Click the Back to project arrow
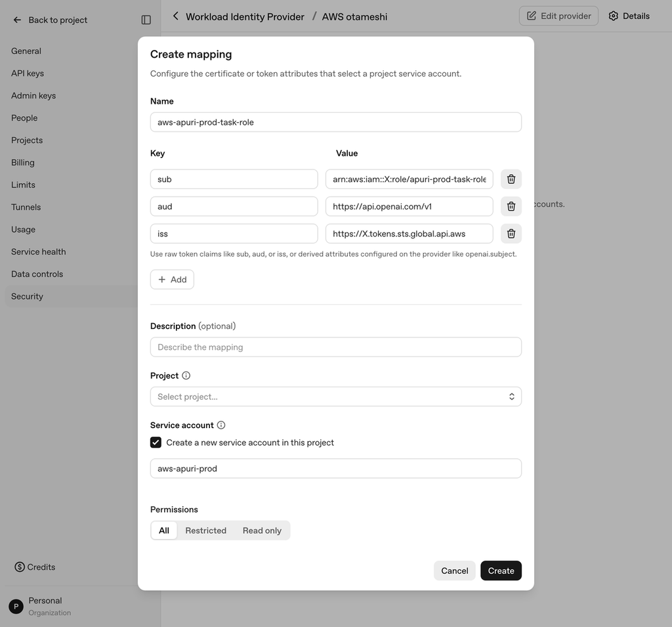This screenshot has height=627, width=672. click(x=17, y=20)
